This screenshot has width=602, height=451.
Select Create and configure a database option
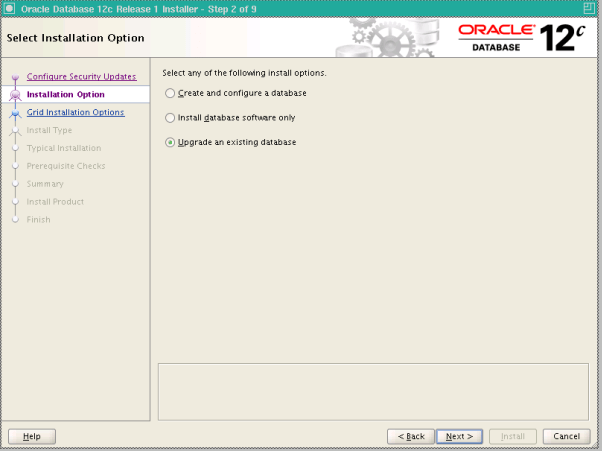[170, 93]
